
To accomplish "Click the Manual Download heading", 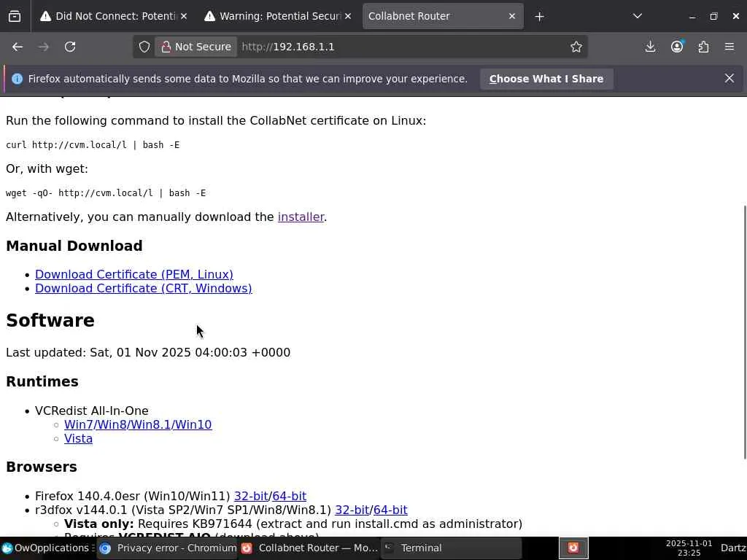I will (x=74, y=246).
